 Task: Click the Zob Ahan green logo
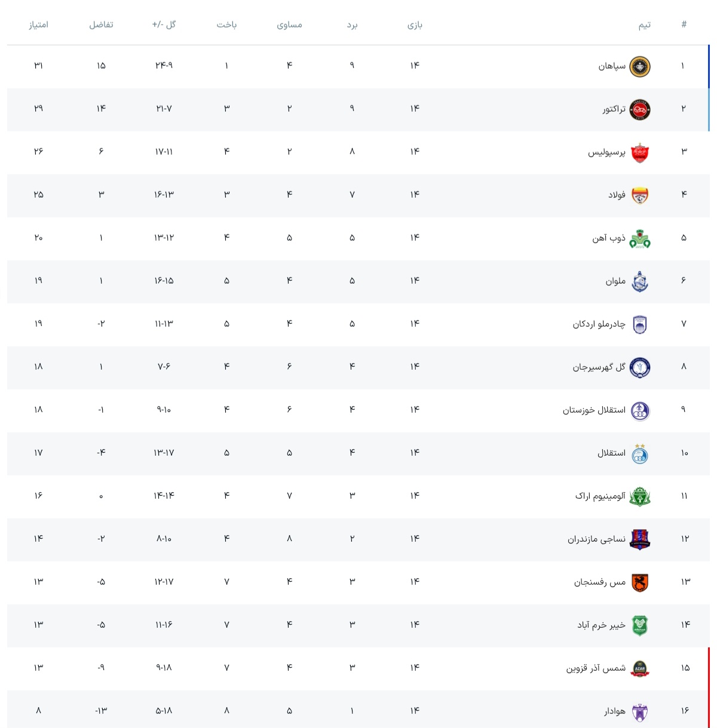coord(640,238)
